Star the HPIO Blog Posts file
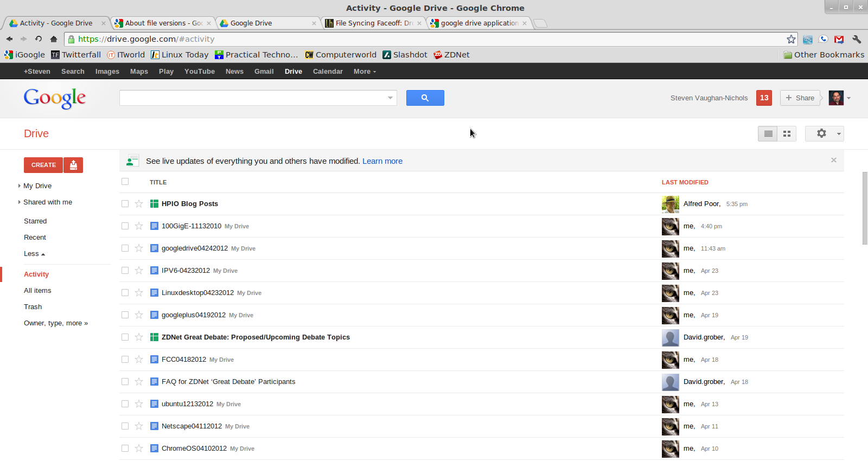The height and width of the screenshot is (461, 868). click(139, 204)
